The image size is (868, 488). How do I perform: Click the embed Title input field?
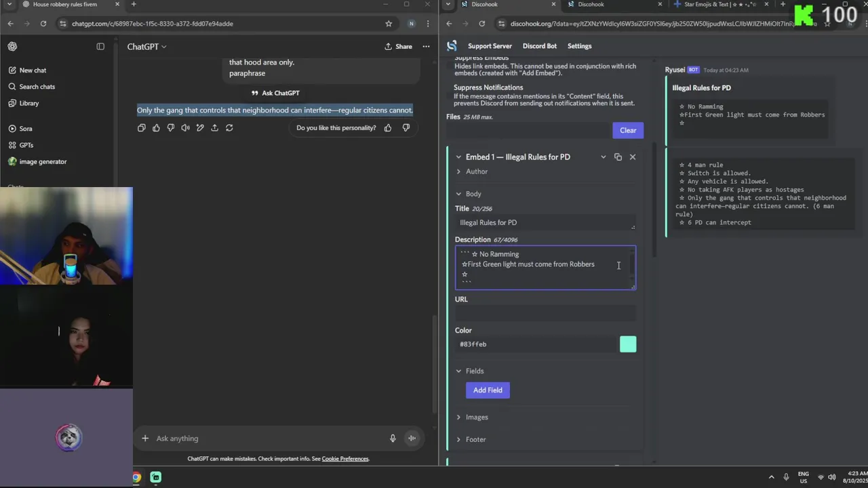pos(545,222)
